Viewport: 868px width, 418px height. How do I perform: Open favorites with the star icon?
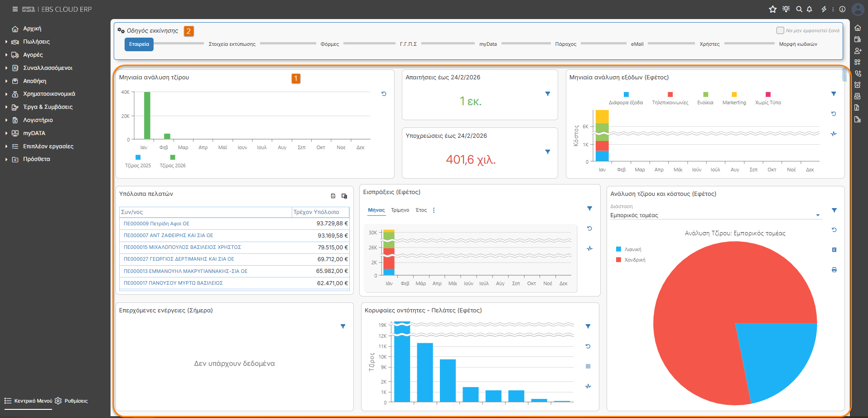click(x=773, y=9)
